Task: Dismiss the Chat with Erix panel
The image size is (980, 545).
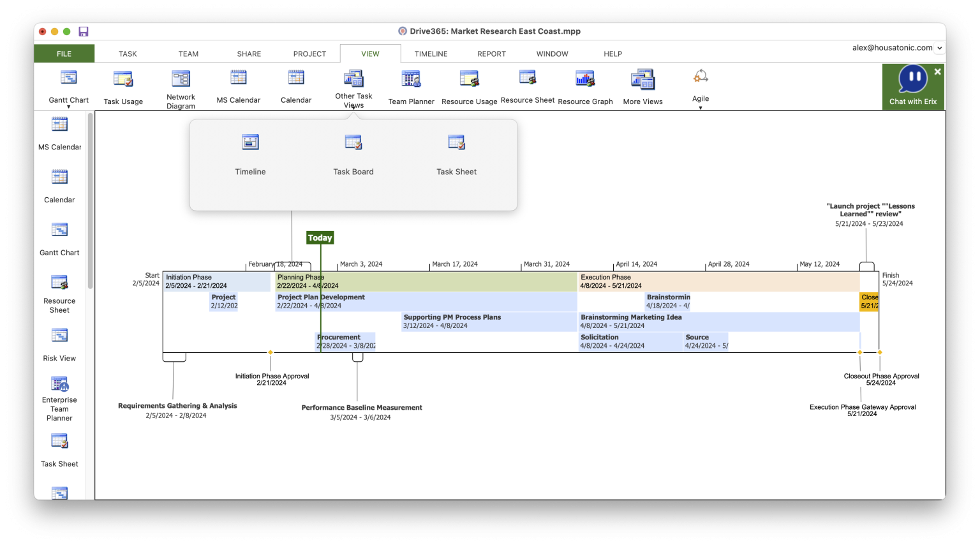Action: [x=937, y=72]
